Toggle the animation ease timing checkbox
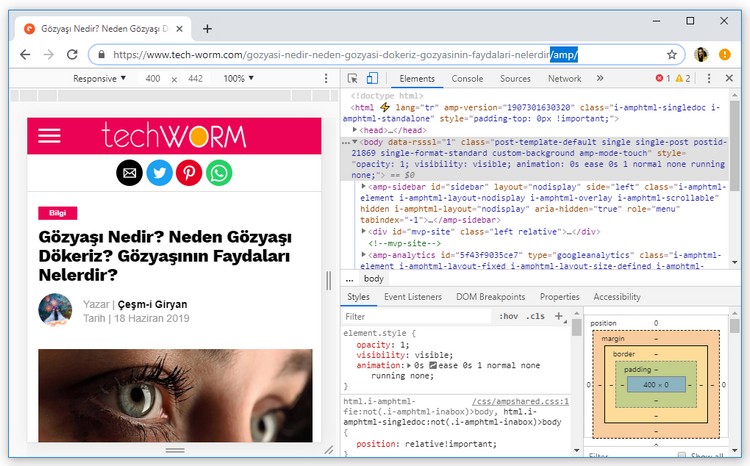 pyautogui.click(x=433, y=366)
